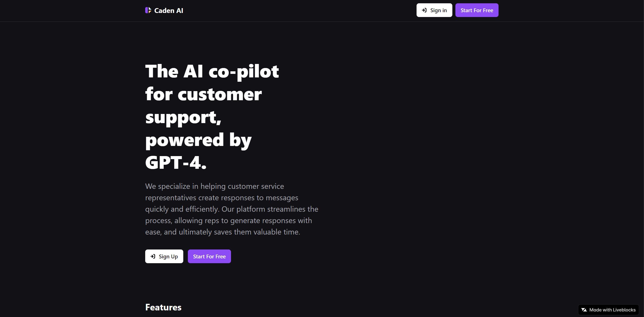The image size is (644, 317).
Task: Click the door-arrow icon beside Sign in label
Action: tap(424, 10)
